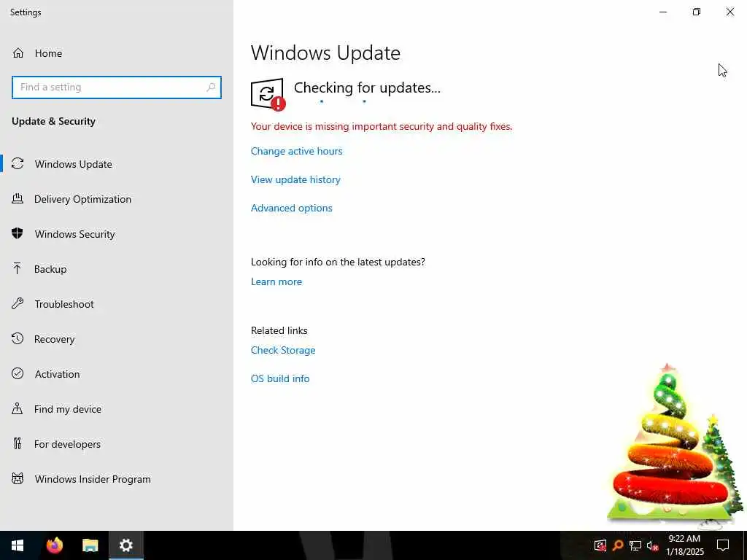
Task: Click the Troubleshoot wrench icon
Action: (x=18, y=304)
